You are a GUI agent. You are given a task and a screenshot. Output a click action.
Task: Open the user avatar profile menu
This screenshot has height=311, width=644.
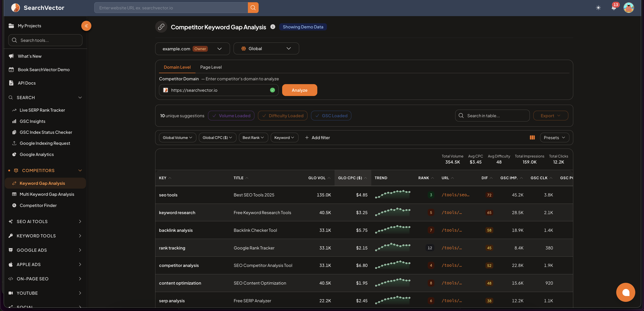[x=629, y=8]
